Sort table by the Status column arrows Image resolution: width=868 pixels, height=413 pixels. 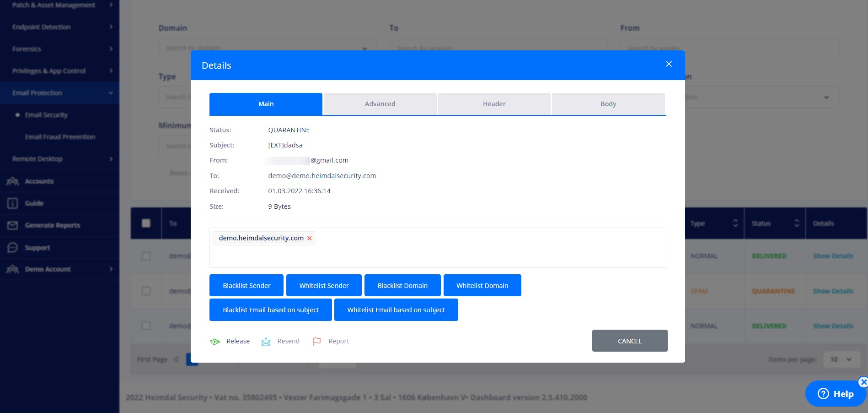(797, 223)
